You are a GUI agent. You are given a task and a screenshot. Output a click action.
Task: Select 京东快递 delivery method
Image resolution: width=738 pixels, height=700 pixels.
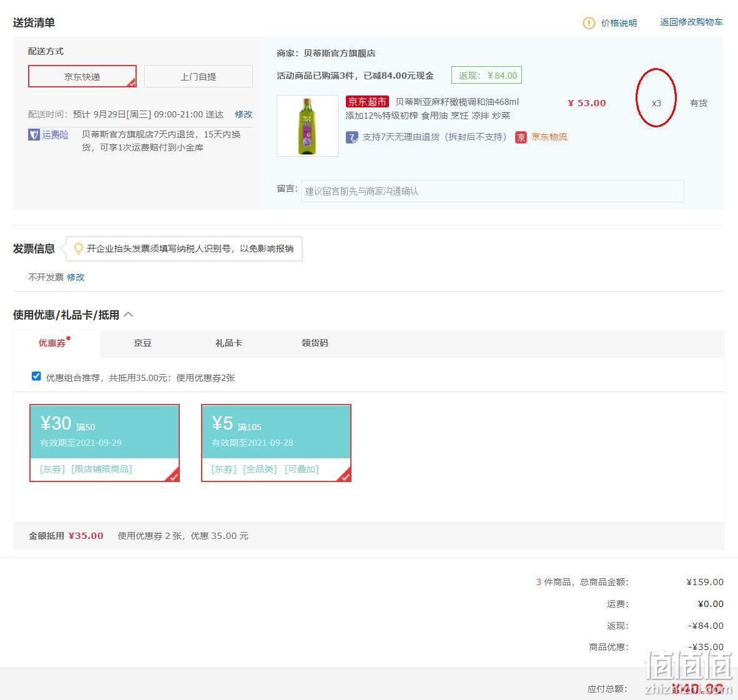pyautogui.click(x=82, y=76)
